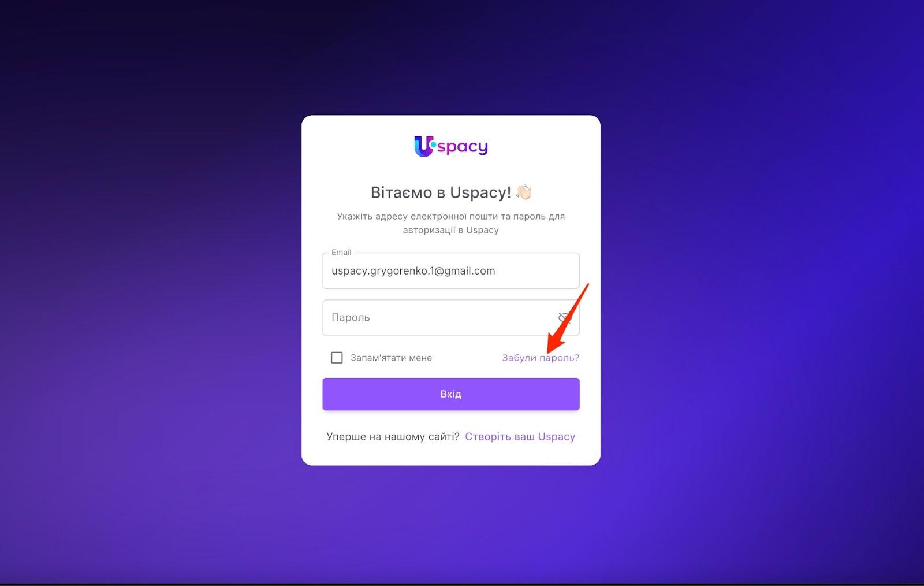Toggle password visibility with the crossed-eye icon
Viewport: 924px width, 586px height.
[564, 318]
